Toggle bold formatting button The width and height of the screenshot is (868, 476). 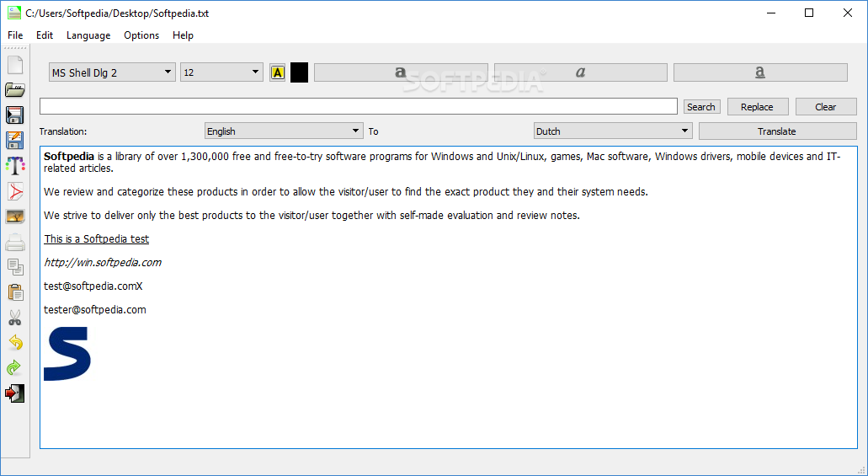(401, 72)
